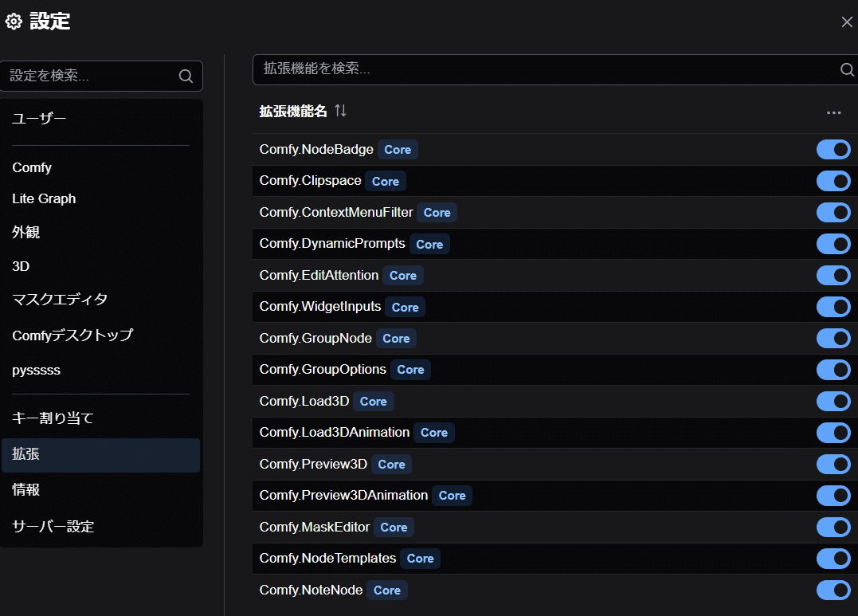Click the magnifier icon in settings search box
This screenshot has height=616, width=858.
186,76
